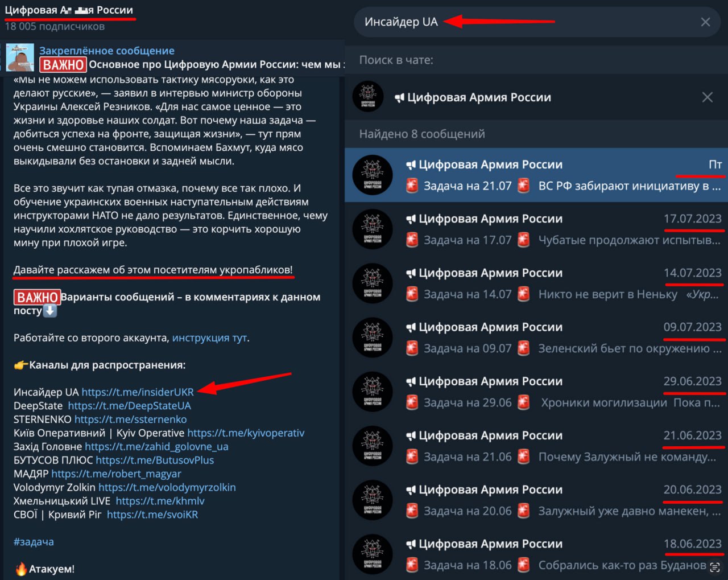Clear the search field with the X icon

pos(705,22)
